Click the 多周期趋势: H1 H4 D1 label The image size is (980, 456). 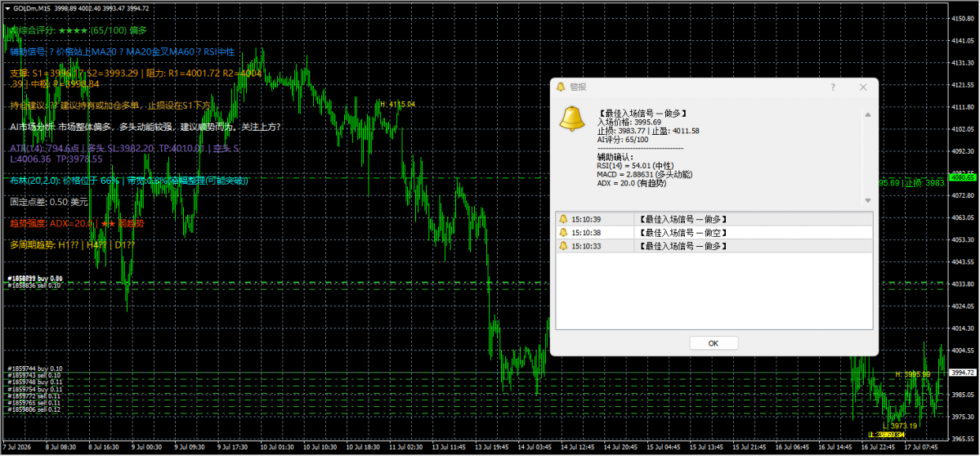click(x=73, y=245)
